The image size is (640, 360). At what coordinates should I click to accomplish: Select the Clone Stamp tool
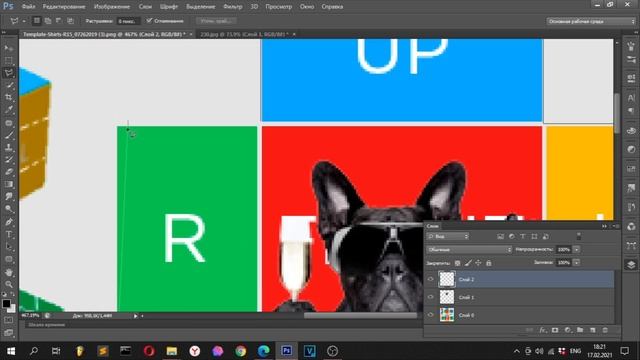(9, 147)
